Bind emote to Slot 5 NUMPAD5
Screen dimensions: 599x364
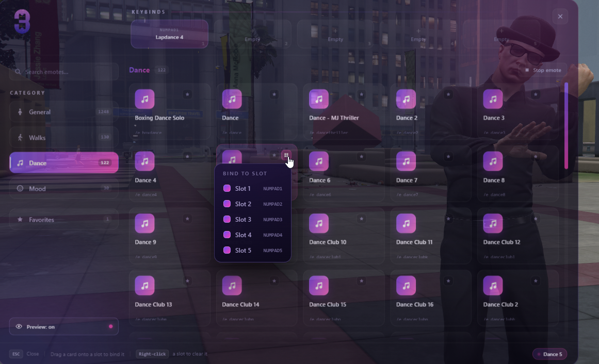coord(252,250)
